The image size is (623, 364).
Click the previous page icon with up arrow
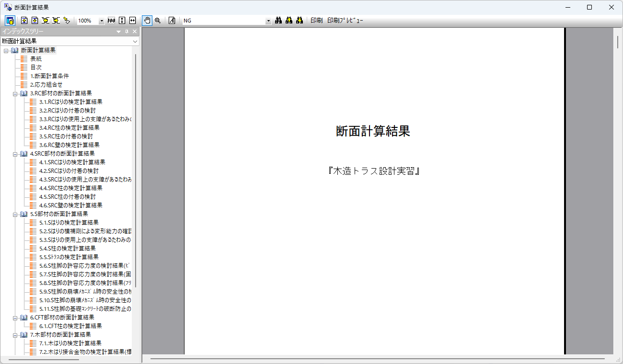(x=24, y=21)
